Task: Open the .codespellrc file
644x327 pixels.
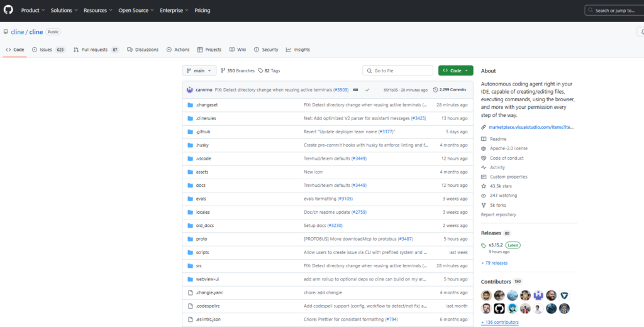Action: 208,306
